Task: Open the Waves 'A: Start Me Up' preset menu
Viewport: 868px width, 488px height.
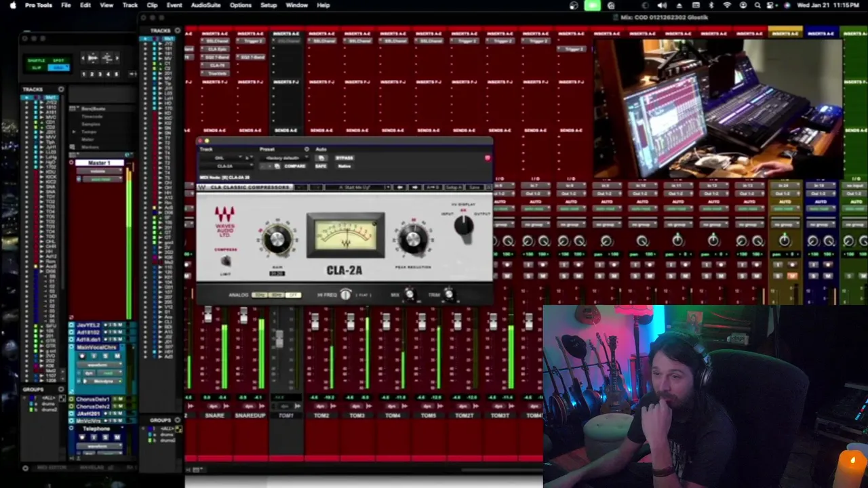Action: [357, 187]
